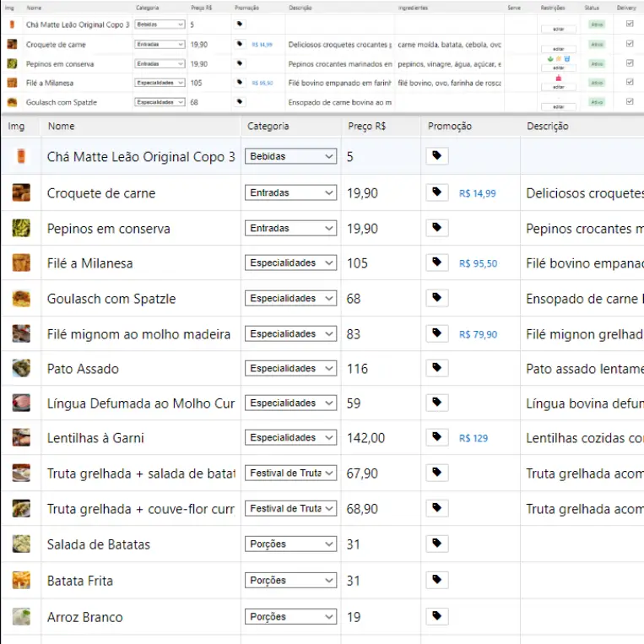Open promotion tag for Batata Frita
644x644 pixels.
pyautogui.click(x=436, y=580)
